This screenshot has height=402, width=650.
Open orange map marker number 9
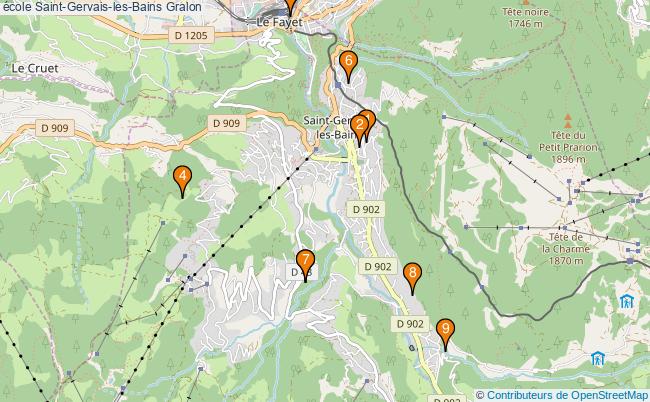pyautogui.click(x=446, y=333)
